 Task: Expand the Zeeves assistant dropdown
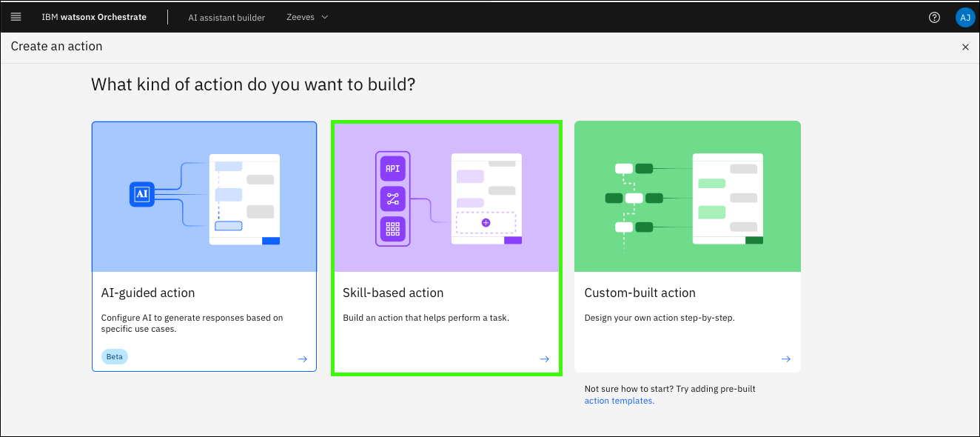(x=307, y=17)
